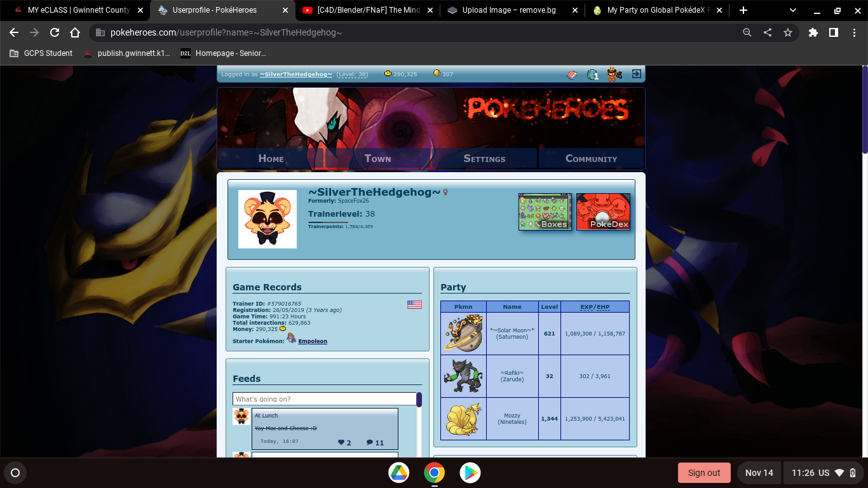Click the Level: 38 text in top bar
This screenshot has width=868, height=488.
click(x=353, y=74)
